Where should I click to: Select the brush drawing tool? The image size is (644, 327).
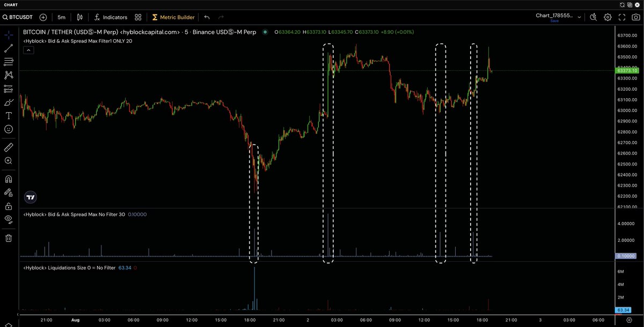(9, 103)
